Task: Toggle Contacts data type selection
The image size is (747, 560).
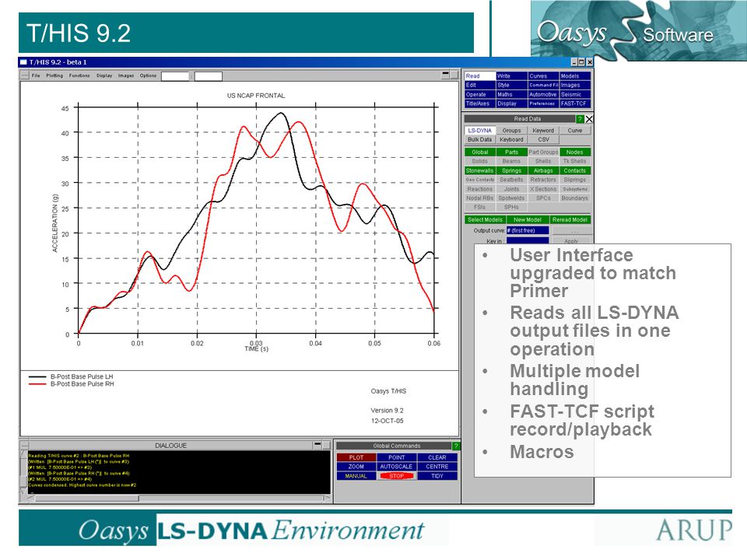Action: pyautogui.click(x=574, y=170)
